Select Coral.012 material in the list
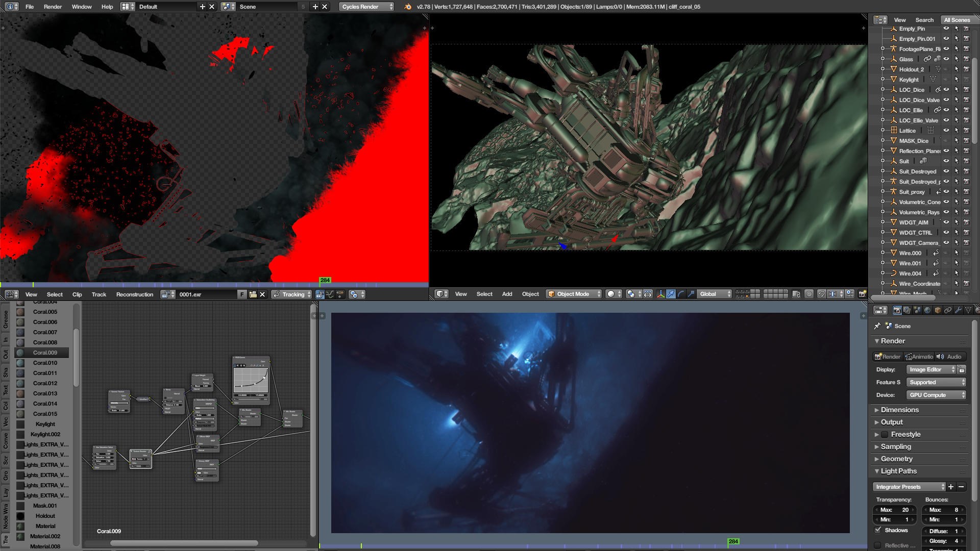Screen dimensions: 980x551 point(45,383)
